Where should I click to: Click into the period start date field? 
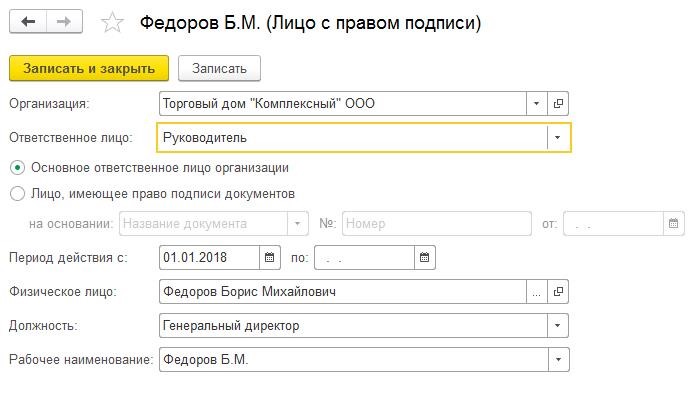pos(210,258)
